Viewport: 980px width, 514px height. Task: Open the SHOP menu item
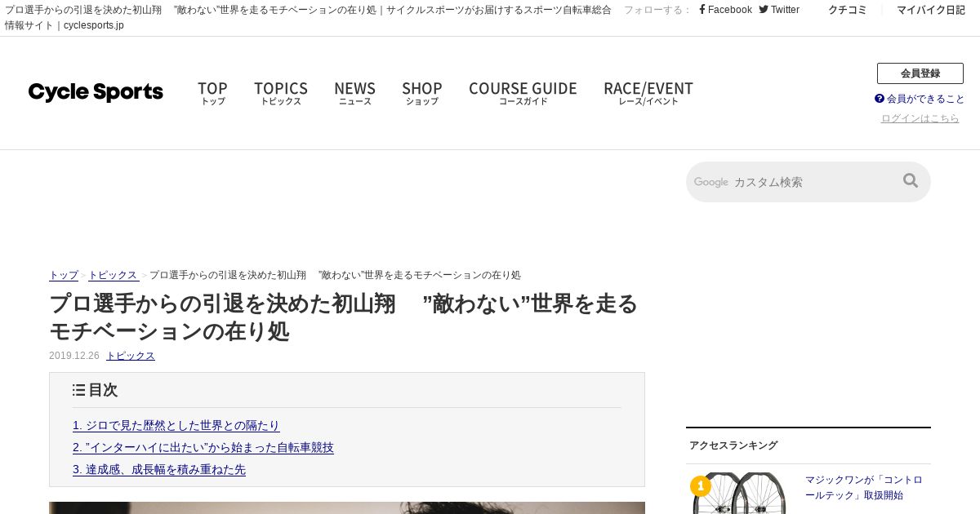tap(421, 93)
